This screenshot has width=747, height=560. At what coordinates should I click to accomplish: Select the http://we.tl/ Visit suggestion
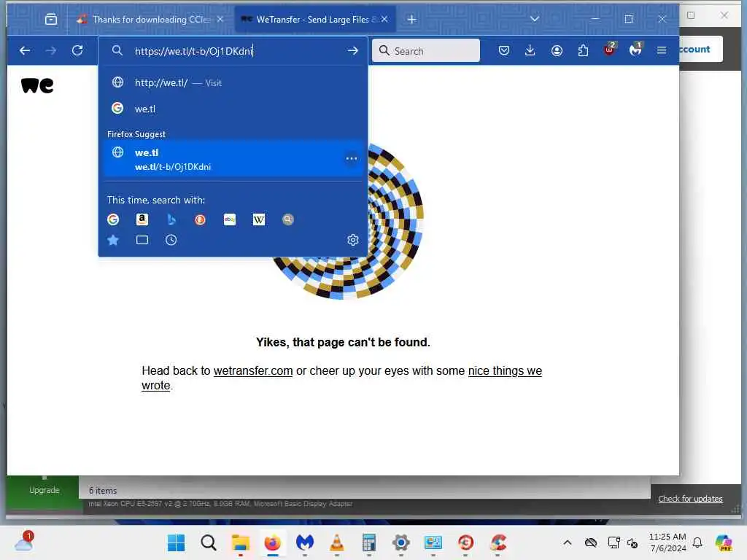tap(233, 83)
